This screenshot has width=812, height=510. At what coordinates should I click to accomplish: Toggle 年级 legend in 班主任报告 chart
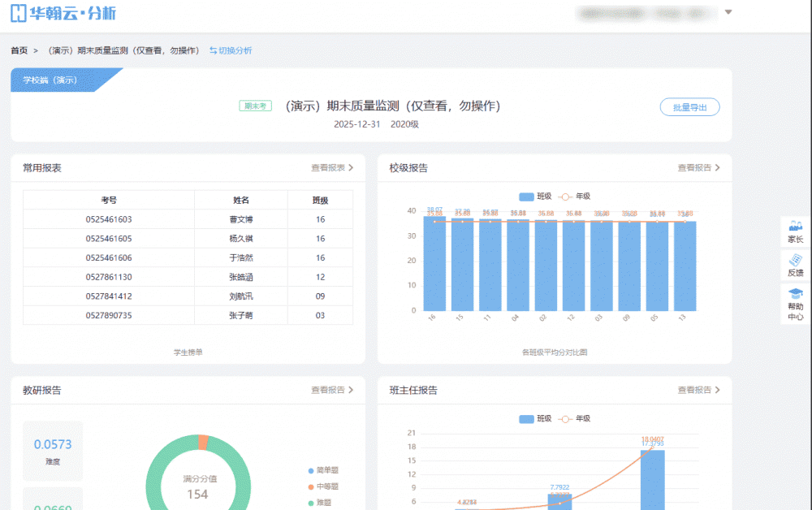(574, 419)
